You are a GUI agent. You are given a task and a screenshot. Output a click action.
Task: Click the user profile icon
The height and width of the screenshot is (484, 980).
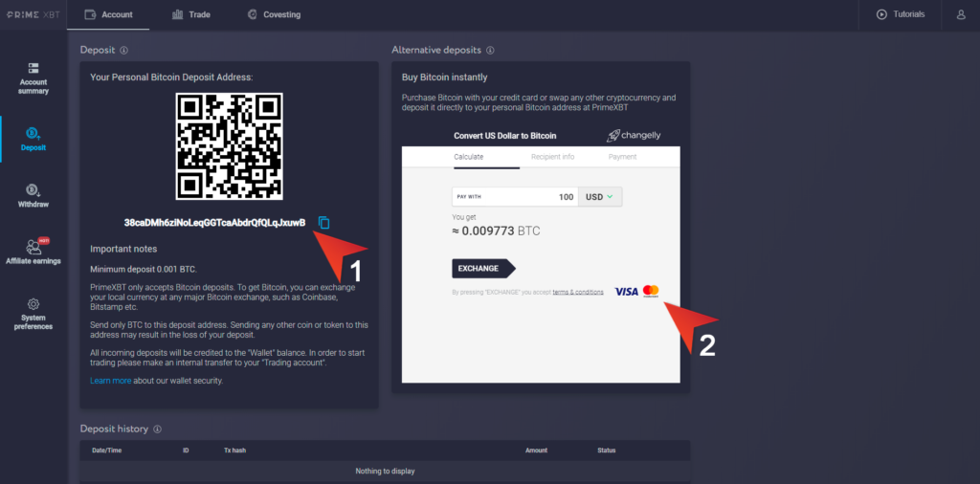click(961, 14)
